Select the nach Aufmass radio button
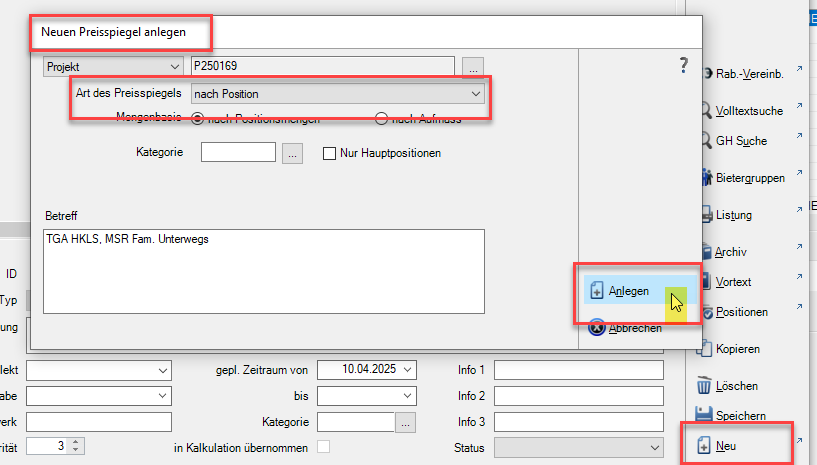This screenshot has width=817, height=465. pyautogui.click(x=381, y=119)
